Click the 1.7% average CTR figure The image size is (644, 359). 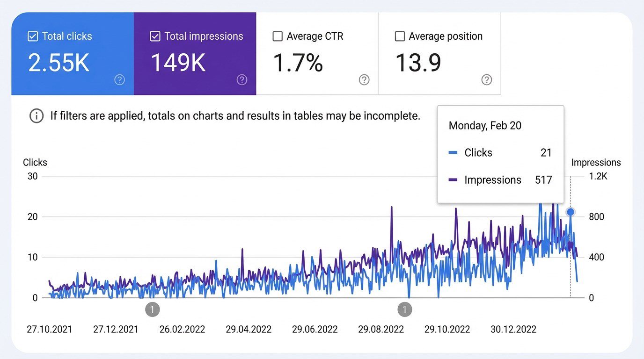[x=298, y=63]
